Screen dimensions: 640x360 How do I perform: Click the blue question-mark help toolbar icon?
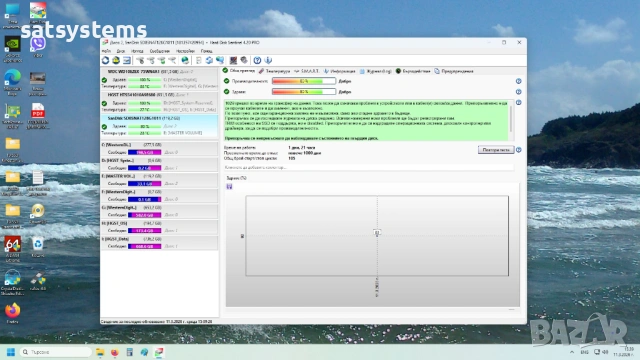click(257, 60)
